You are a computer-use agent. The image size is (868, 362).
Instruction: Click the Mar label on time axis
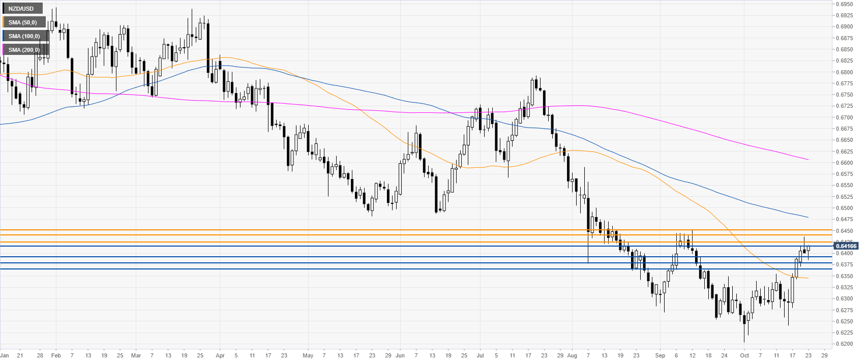(x=136, y=355)
